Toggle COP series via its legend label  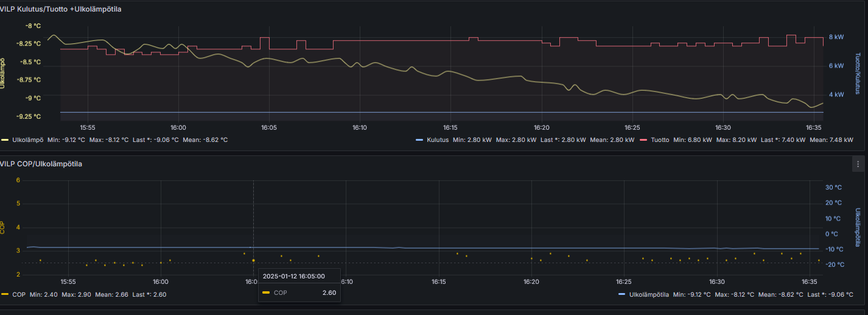point(19,294)
